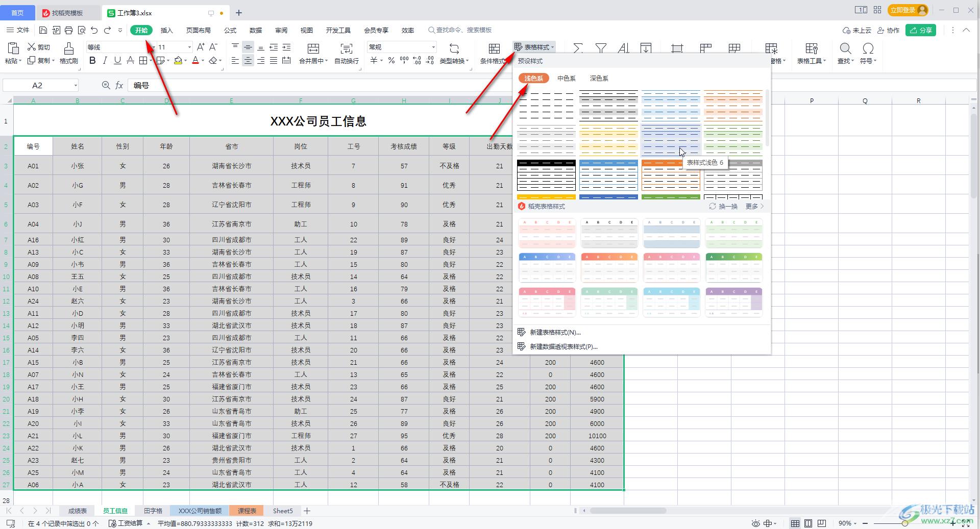
Task: Open the 文件 file menu
Action: pyautogui.click(x=18, y=30)
